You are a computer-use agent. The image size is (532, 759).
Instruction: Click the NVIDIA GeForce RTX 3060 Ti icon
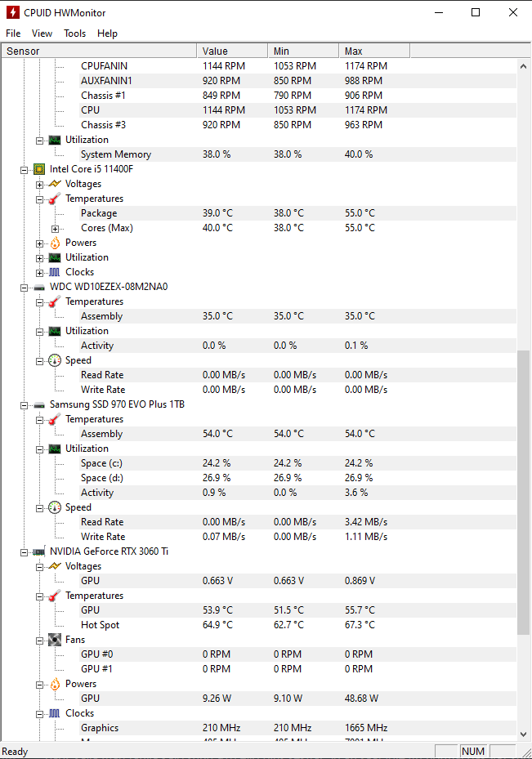pos(38,551)
